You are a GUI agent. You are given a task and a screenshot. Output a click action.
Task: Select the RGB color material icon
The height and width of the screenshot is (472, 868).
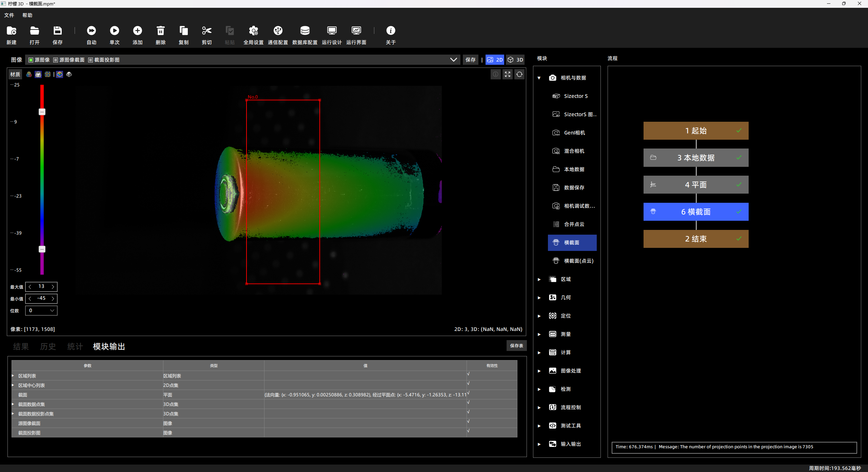click(29, 74)
